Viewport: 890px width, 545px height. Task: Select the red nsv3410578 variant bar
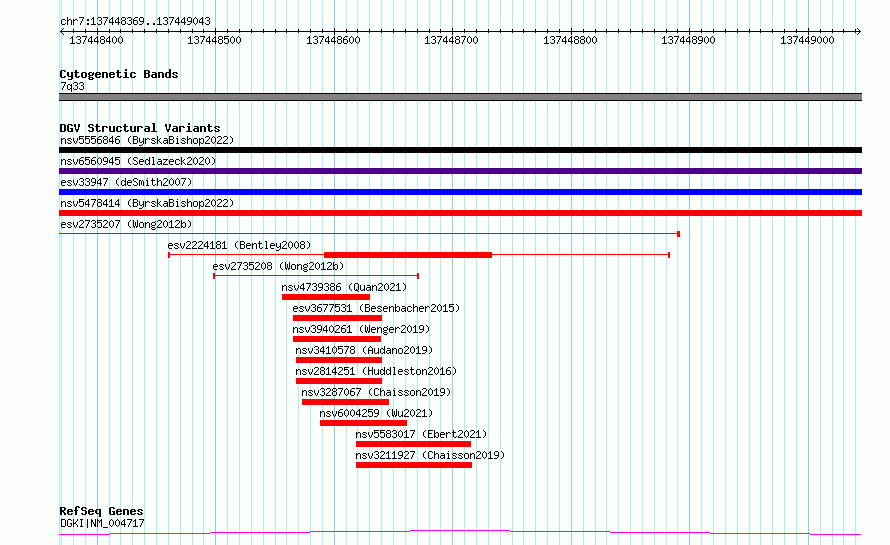339,360
